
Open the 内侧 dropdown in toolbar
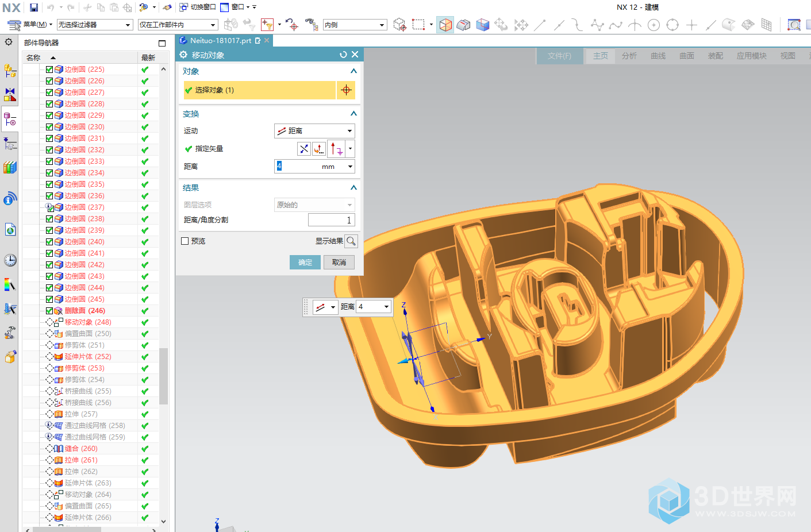(355, 25)
